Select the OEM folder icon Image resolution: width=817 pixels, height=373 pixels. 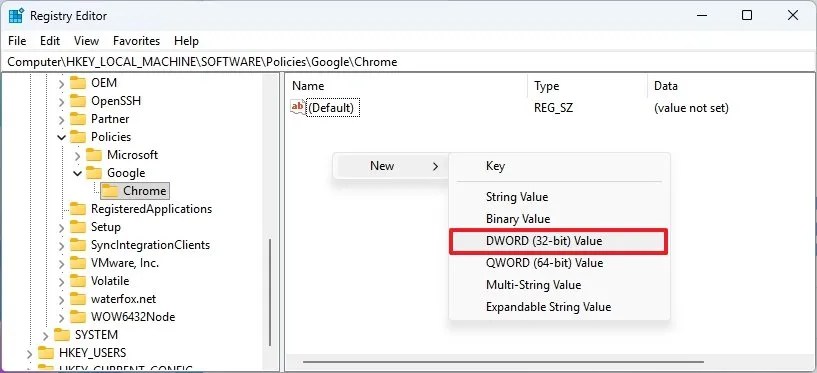coord(78,83)
